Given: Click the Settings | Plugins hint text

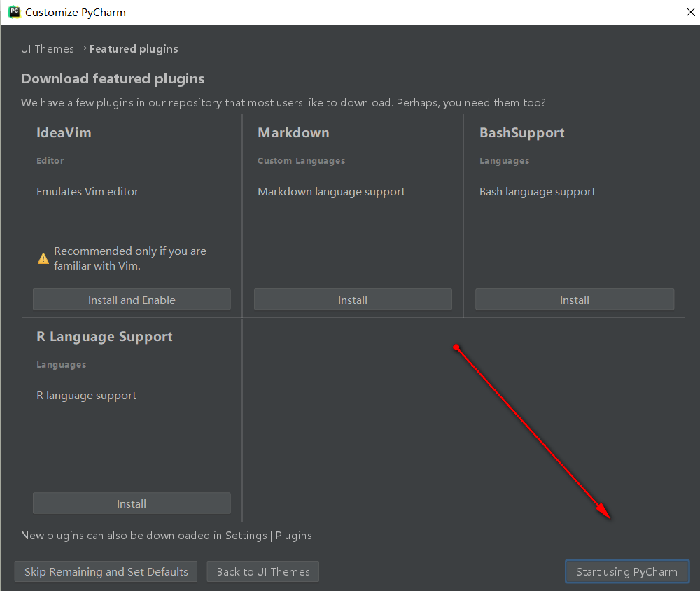Looking at the screenshot, I should tap(268, 535).
